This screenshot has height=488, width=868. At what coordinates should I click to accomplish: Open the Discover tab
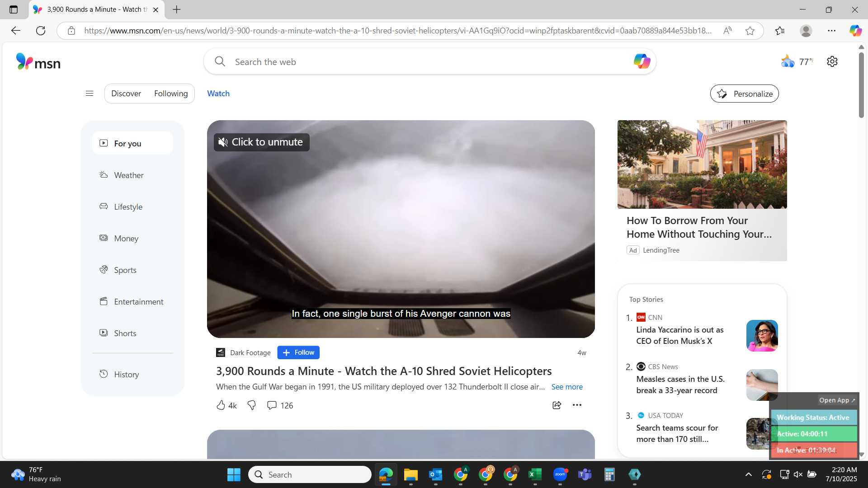(126, 94)
